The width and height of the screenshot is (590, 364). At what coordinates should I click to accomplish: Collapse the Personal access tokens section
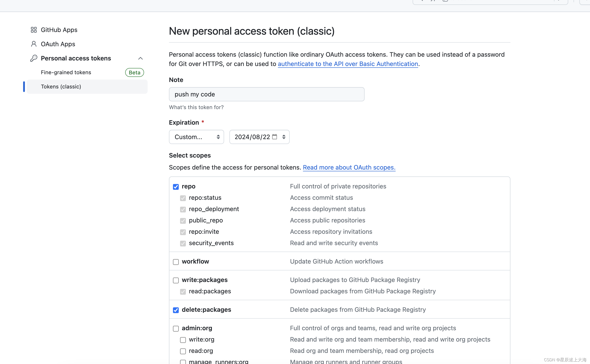140,58
